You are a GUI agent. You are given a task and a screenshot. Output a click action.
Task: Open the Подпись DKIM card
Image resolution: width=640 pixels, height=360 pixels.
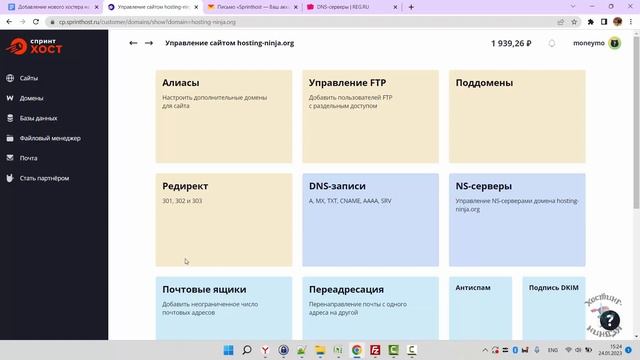[x=554, y=308]
